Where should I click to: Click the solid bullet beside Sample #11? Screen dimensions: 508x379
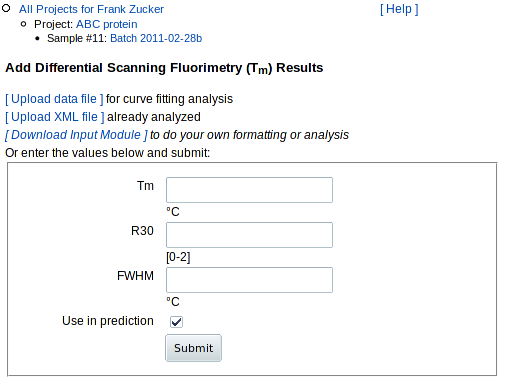click(37, 39)
